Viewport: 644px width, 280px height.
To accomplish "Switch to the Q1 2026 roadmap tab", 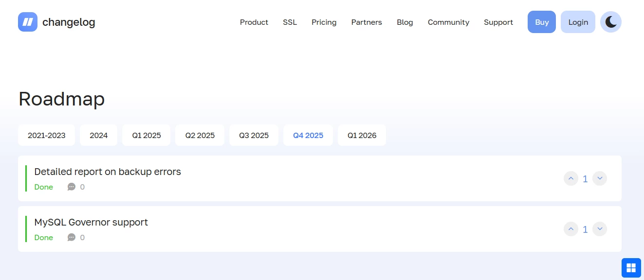I will (x=362, y=135).
